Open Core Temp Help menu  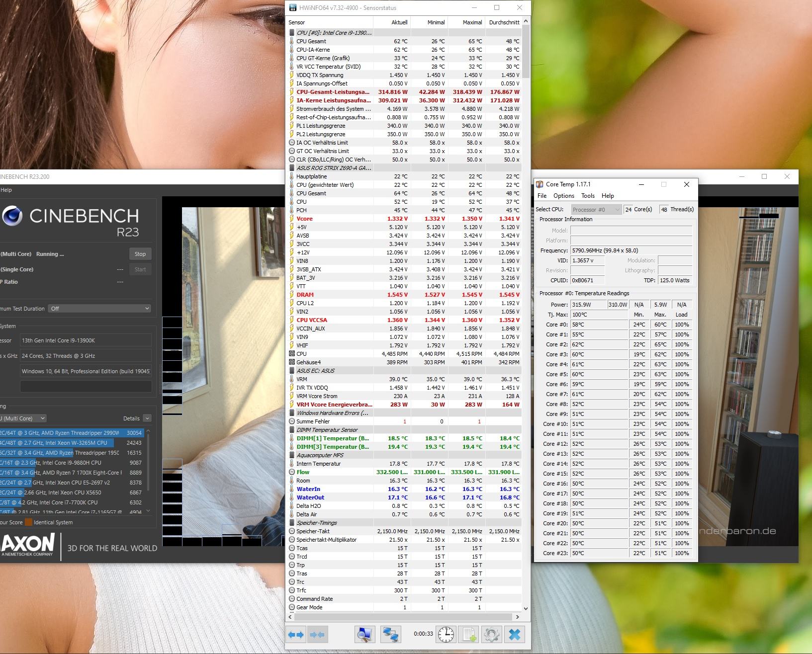pos(608,196)
